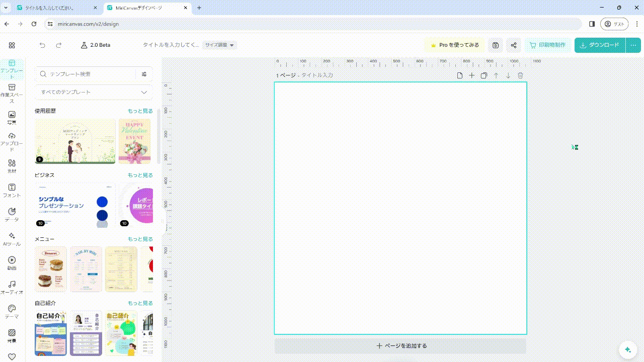Click the filter icon beside the template search bar
The width and height of the screenshot is (644, 362).
click(x=144, y=74)
